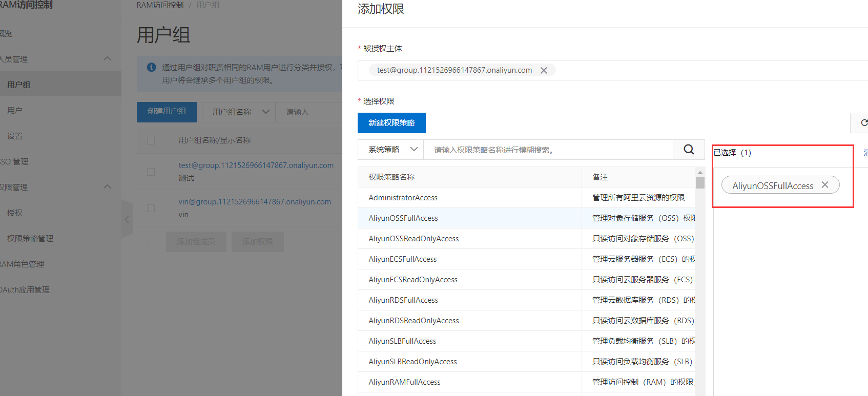Select the AliyunECSReadOnlyAccess policy row

(x=526, y=280)
